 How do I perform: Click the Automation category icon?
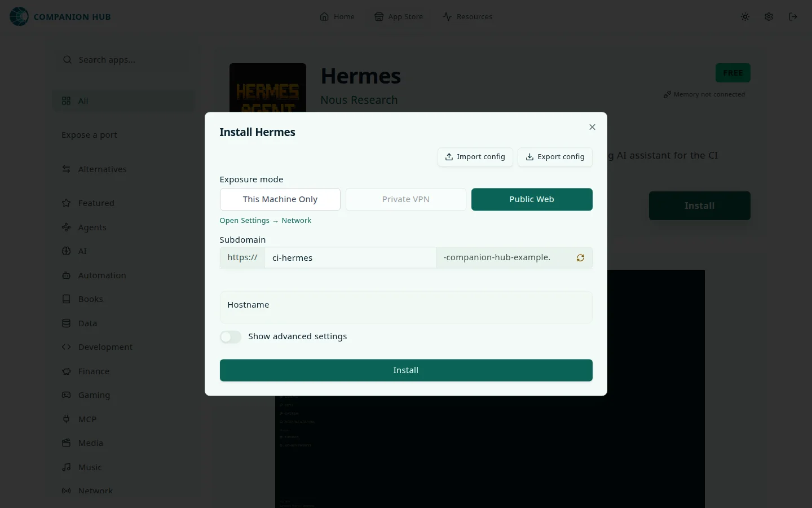pyautogui.click(x=67, y=275)
